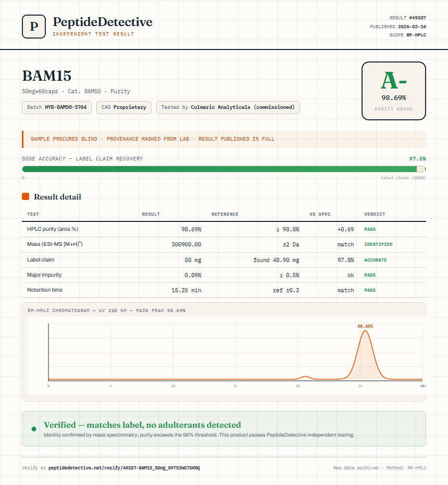Screen dimensions: 448x485
Task: Click the PASS verdict in Retention time row
Action: click(370, 291)
